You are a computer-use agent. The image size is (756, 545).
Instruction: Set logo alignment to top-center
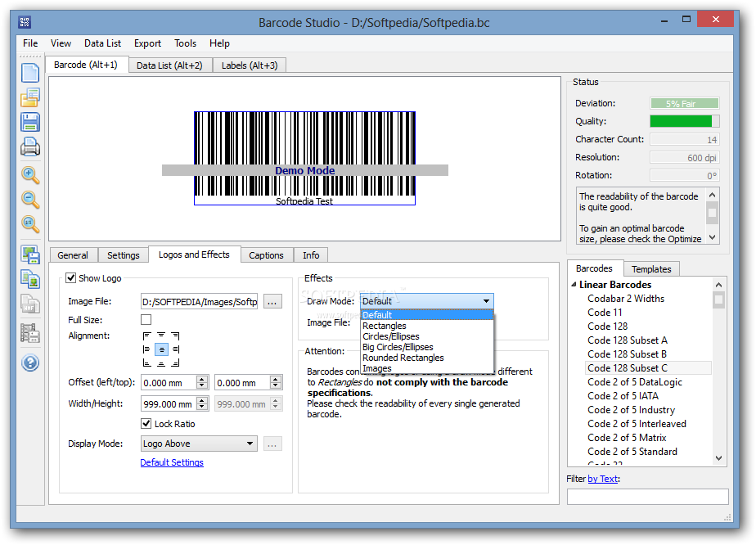point(161,336)
